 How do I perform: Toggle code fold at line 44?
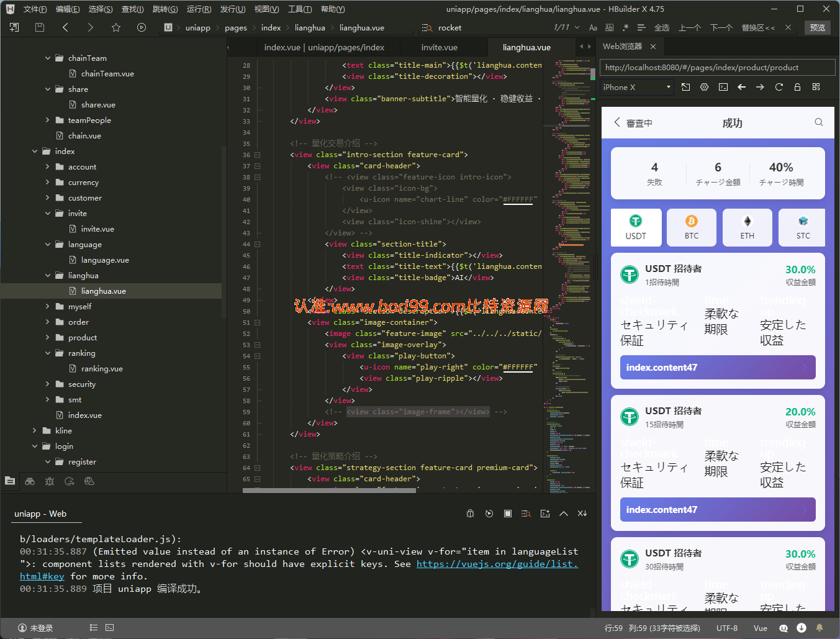tap(258, 244)
